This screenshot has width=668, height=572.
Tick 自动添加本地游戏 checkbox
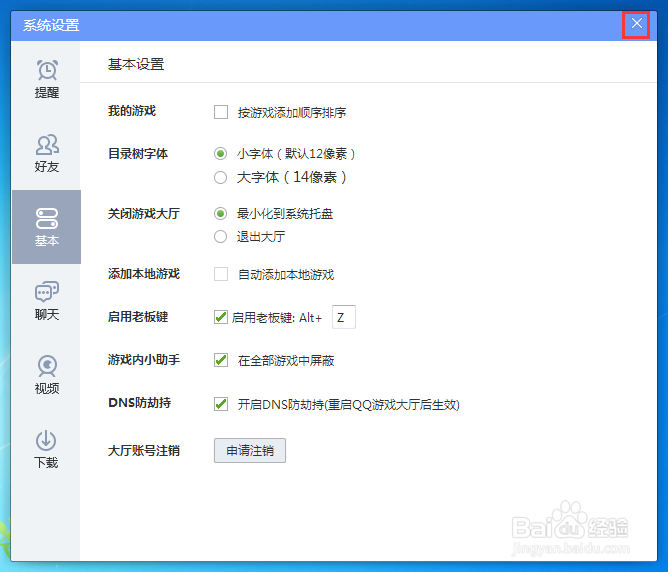[221, 274]
